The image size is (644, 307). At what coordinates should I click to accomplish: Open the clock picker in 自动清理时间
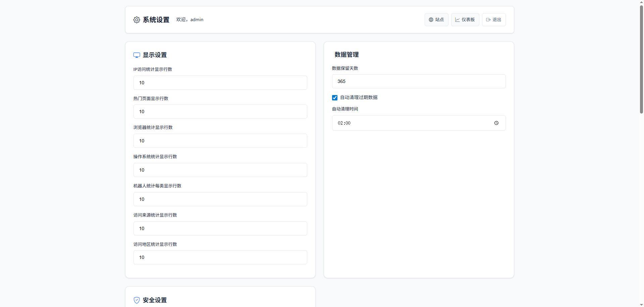(496, 123)
